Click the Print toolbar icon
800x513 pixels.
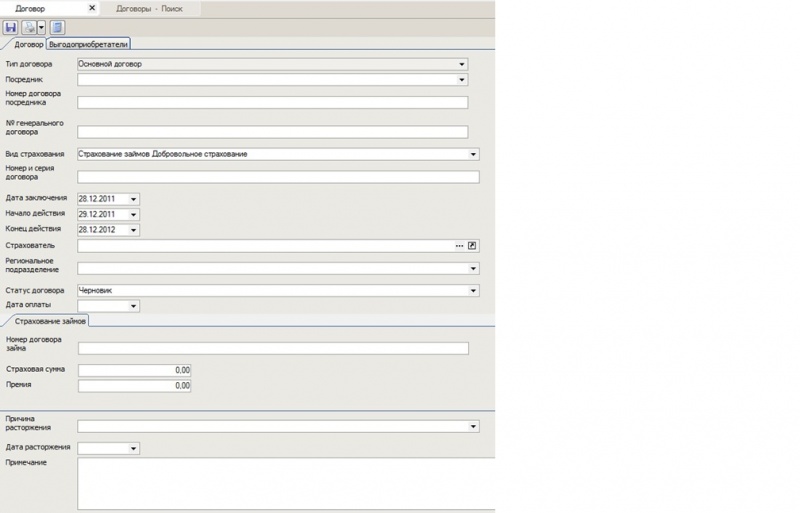tap(29, 27)
